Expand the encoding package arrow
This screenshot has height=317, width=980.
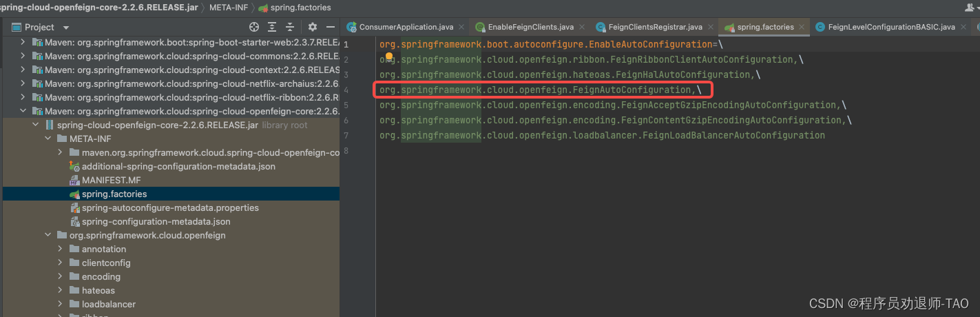[x=60, y=277]
